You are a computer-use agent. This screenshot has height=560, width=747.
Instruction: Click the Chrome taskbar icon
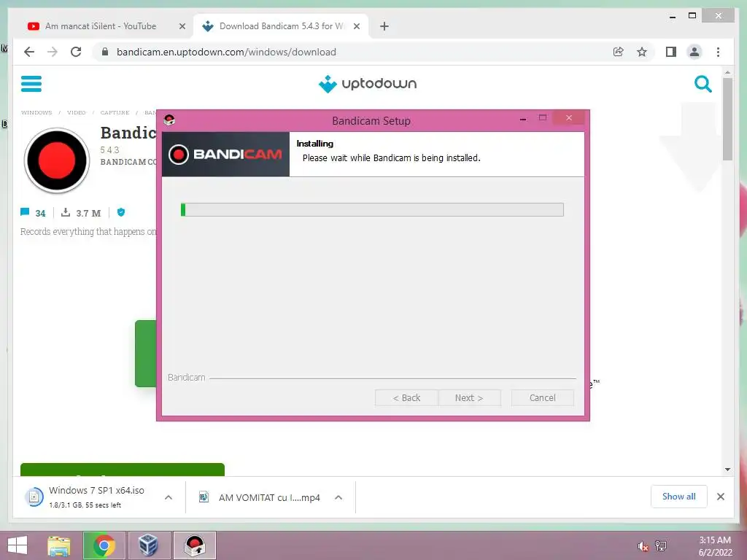(x=104, y=545)
